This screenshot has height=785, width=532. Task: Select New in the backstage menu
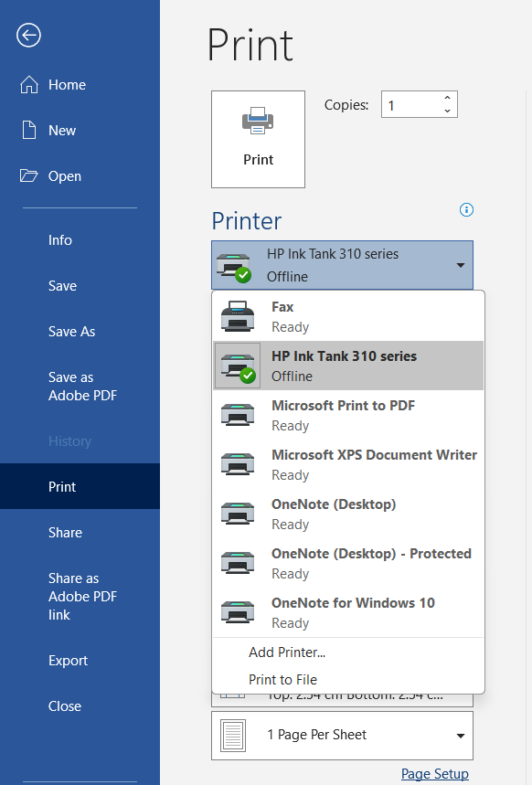(62, 130)
